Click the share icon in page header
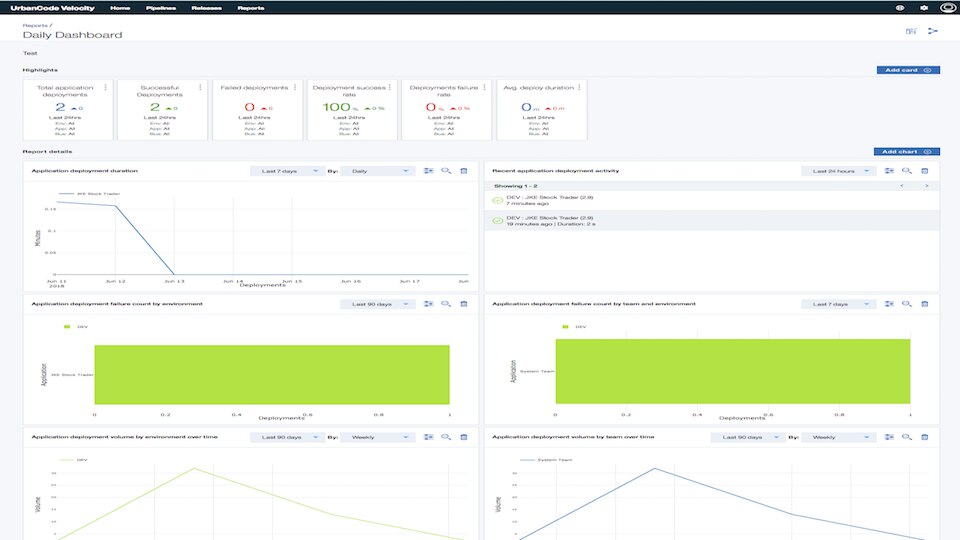This screenshot has height=540, width=960. pos(932,31)
